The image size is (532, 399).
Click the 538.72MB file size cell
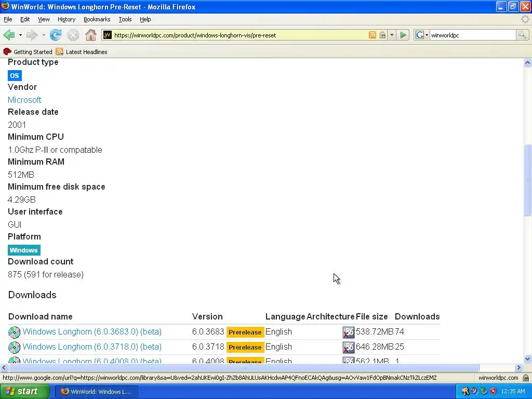click(375, 331)
